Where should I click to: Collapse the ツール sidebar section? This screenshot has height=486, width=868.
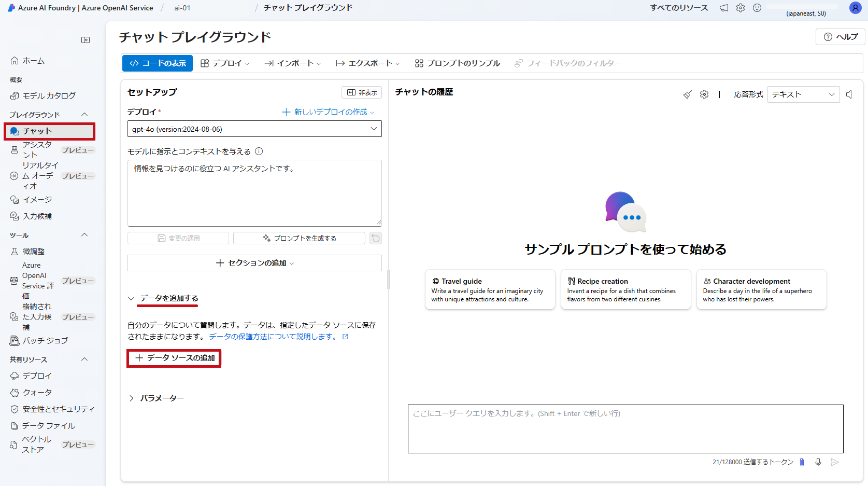84,235
